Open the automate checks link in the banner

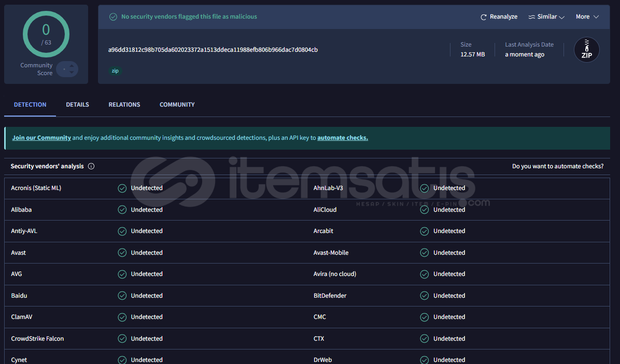click(343, 138)
